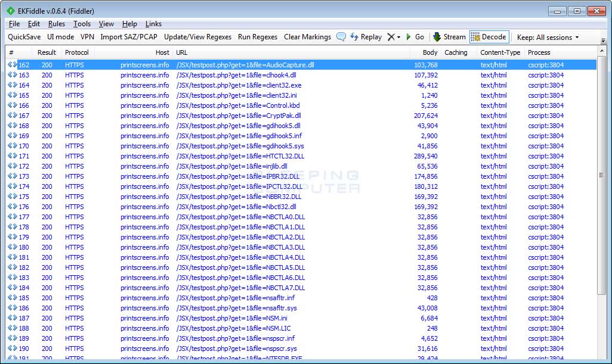
Task: Open the File menu
Action: (14, 24)
